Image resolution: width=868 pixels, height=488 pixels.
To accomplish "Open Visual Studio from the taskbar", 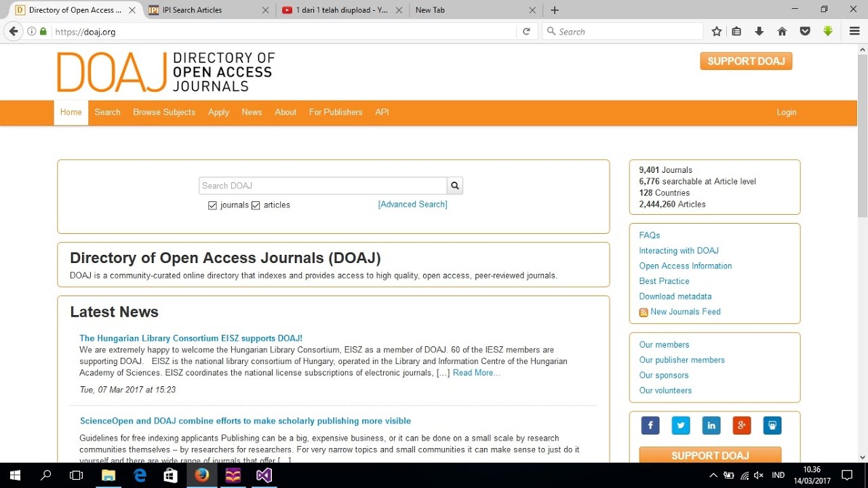I will tap(264, 475).
